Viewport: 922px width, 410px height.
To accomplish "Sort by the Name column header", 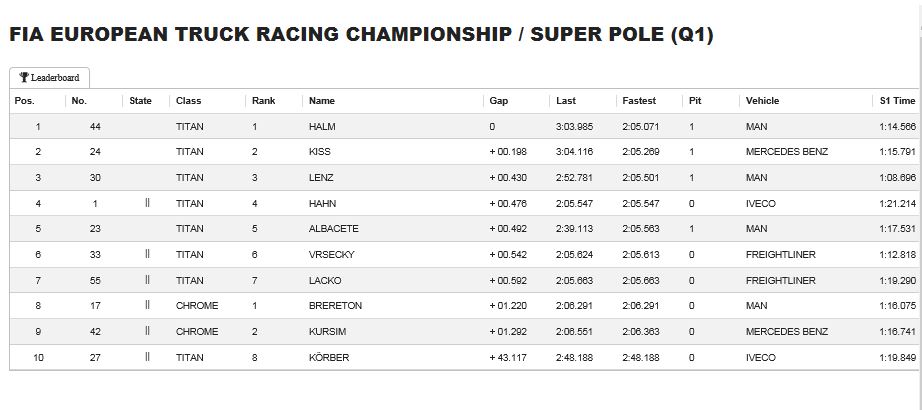I will [322, 101].
